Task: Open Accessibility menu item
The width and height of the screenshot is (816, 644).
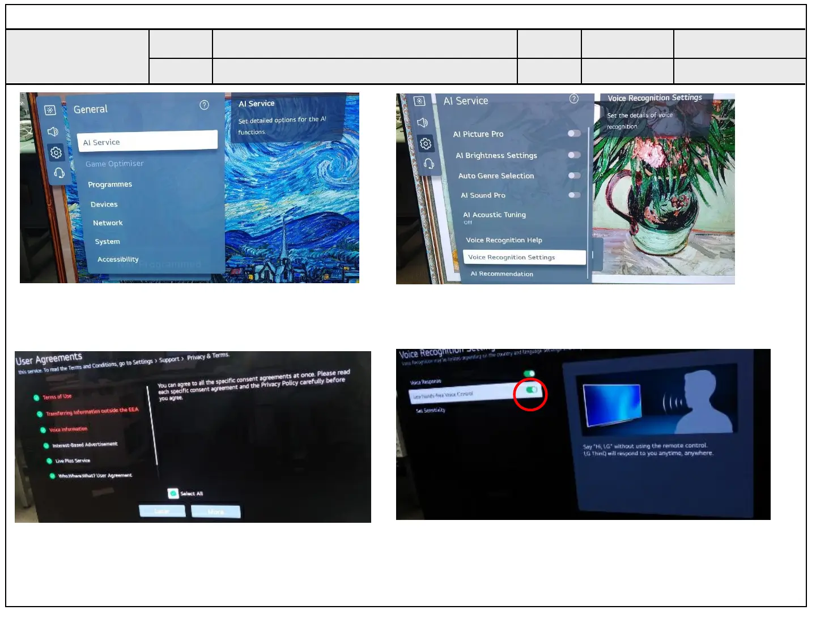Action: click(118, 259)
